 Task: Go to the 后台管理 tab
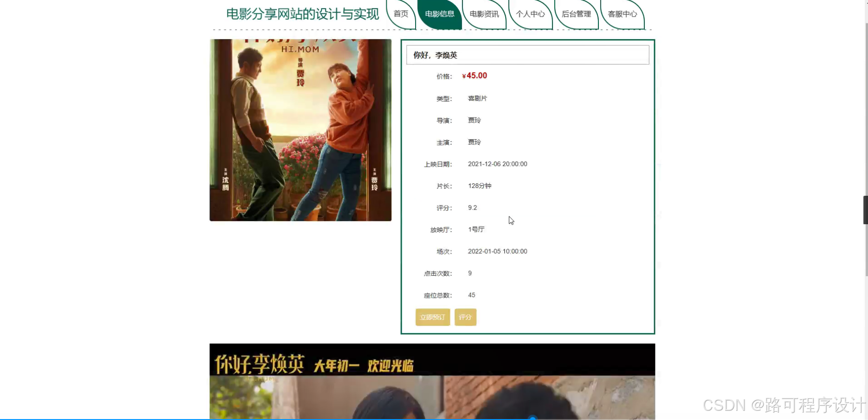pyautogui.click(x=576, y=14)
